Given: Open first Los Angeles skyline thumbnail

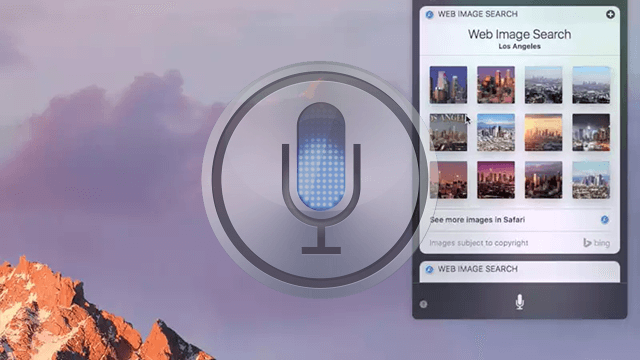Looking at the screenshot, I should [448, 85].
